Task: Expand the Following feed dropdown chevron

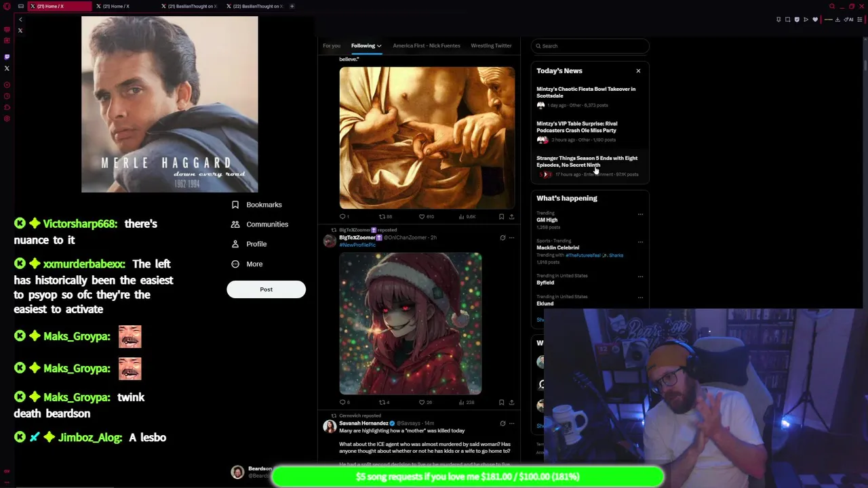Action: tap(379, 46)
